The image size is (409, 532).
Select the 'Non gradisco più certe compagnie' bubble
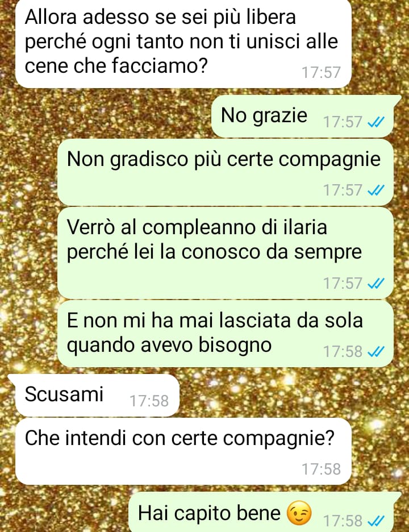tap(226, 172)
